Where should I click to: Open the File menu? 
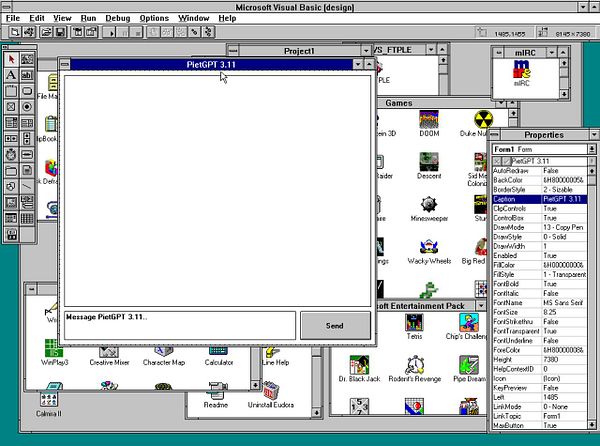click(13, 18)
